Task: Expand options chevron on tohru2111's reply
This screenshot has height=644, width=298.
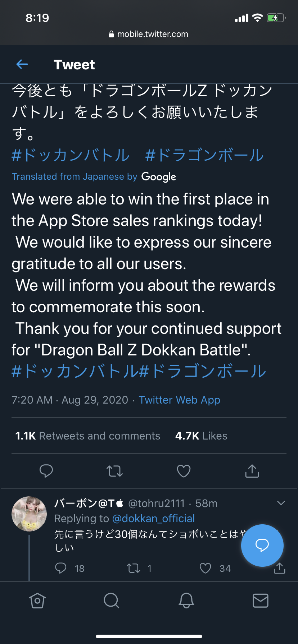Action: (281, 503)
